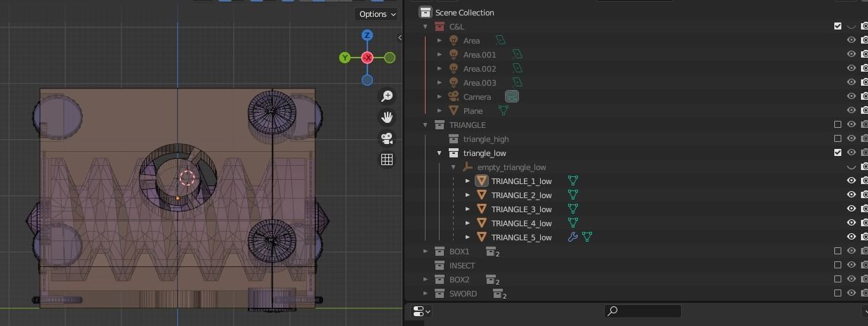Screen dimensions: 868x326
Task: Enable the TRIANGLE collection checkbox
Action: [837, 124]
